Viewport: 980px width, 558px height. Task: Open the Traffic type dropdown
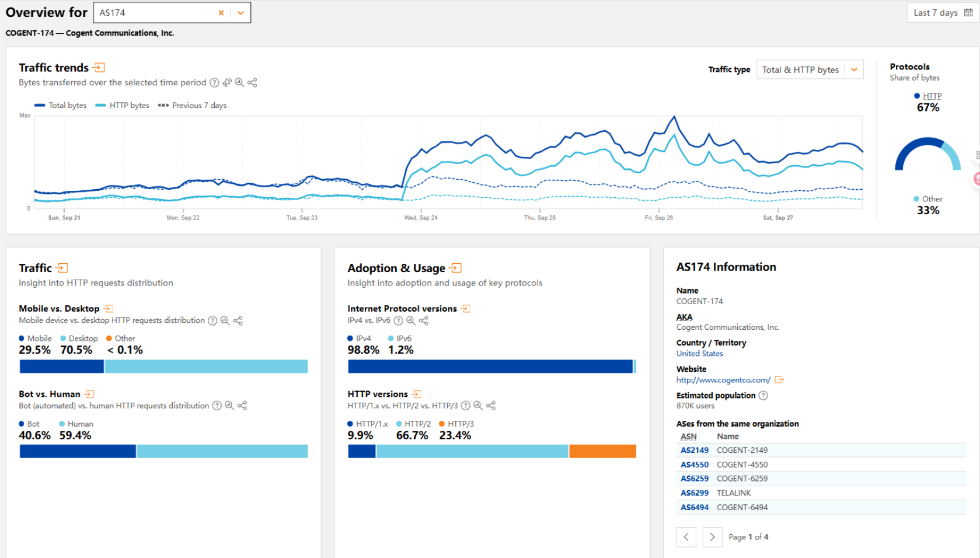click(x=810, y=70)
